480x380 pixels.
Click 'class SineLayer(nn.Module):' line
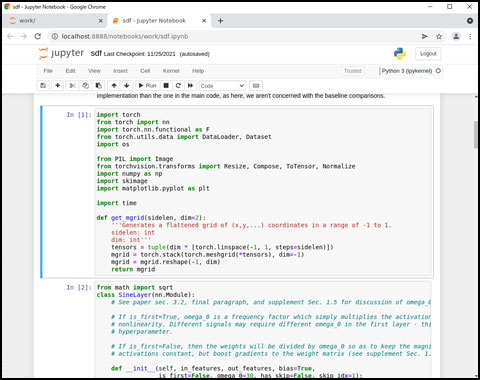146,295
